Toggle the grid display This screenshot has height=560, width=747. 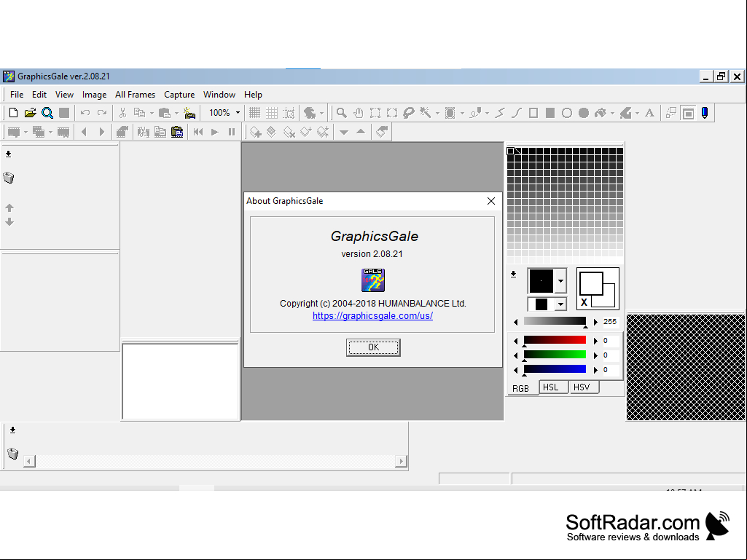coord(255,113)
